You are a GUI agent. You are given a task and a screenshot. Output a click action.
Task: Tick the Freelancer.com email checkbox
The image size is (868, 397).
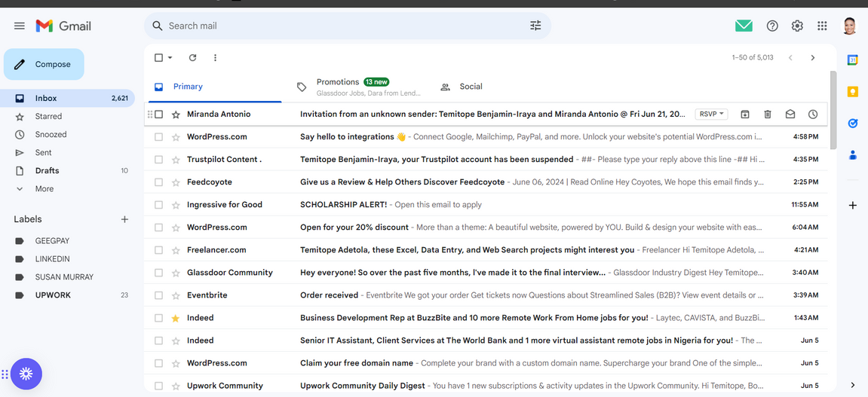[x=159, y=250]
